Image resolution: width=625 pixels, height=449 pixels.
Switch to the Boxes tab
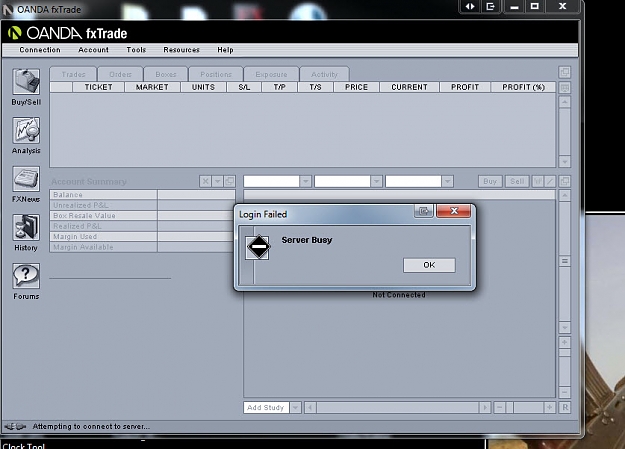(166, 75)
